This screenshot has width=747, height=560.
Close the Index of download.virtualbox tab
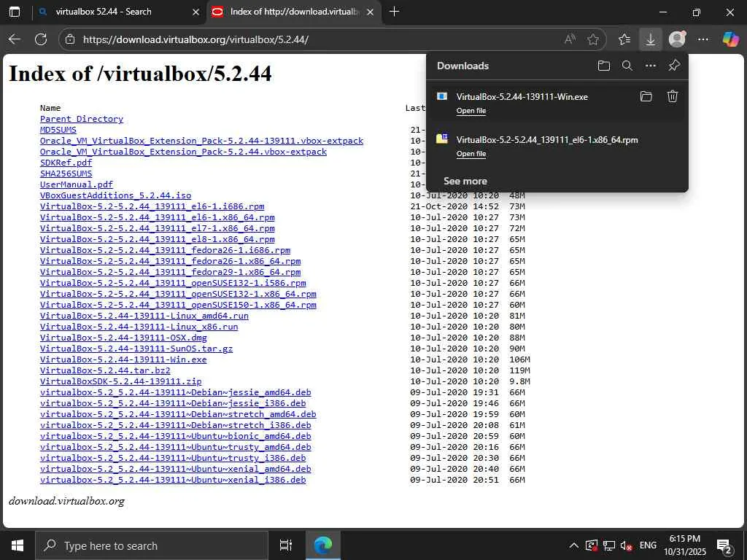370,12
